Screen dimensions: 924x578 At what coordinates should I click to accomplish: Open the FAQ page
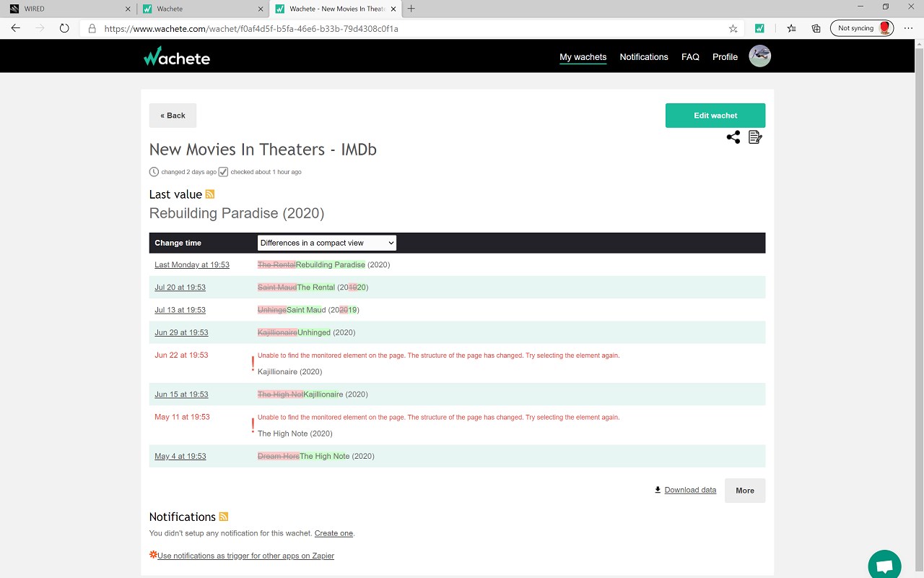(690, 57)
